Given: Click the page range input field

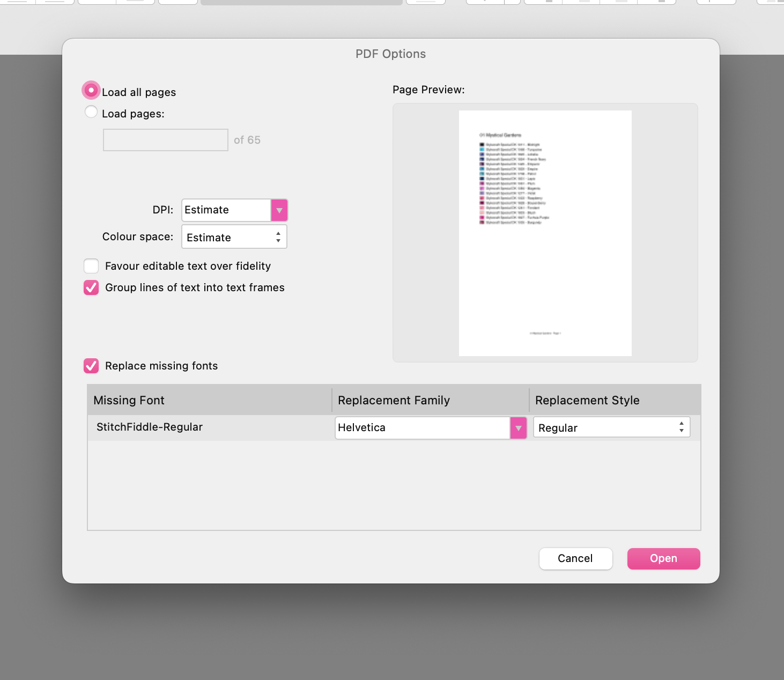Looking at the screenshot, I should (166, 140).
